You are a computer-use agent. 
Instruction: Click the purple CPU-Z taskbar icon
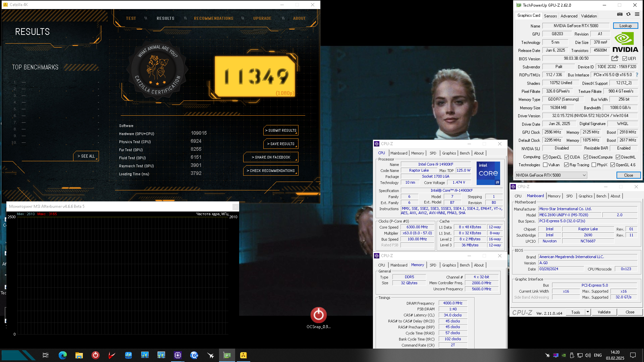pyautogui.click(x=178, y=355)
